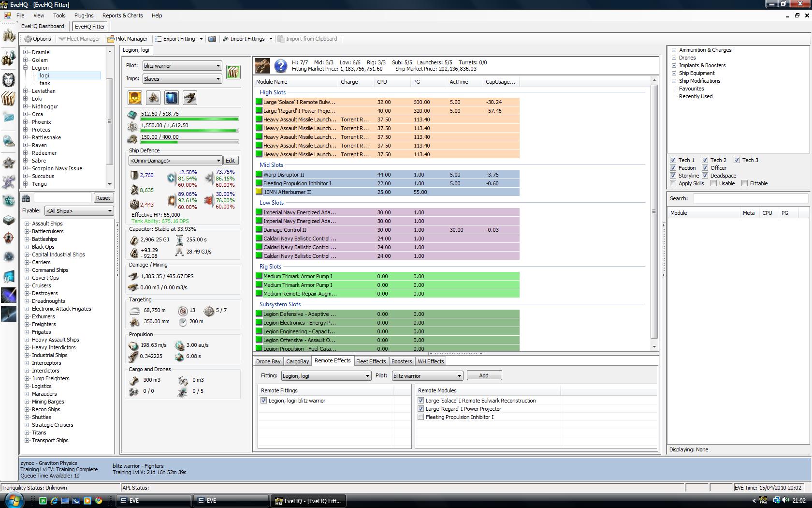Open Pilot Manager from the toolbar
The image size is (812, 508).
[128, 39]
